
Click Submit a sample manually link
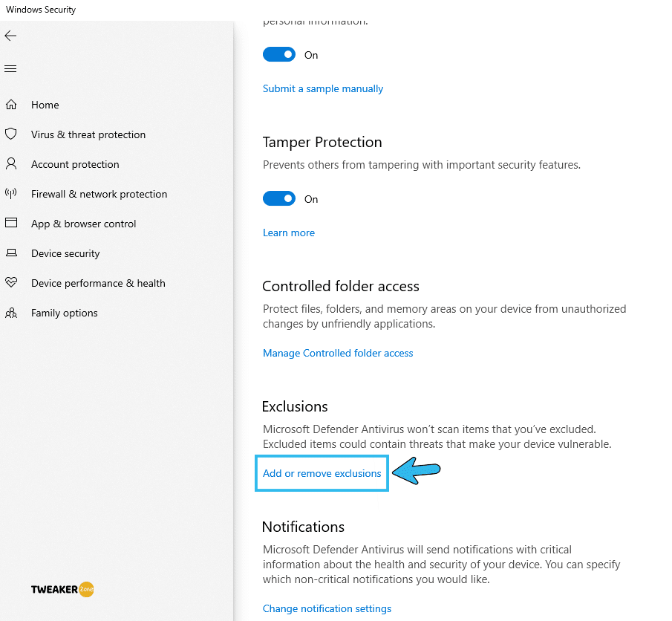pyautogui.click(x=323, y=89)
